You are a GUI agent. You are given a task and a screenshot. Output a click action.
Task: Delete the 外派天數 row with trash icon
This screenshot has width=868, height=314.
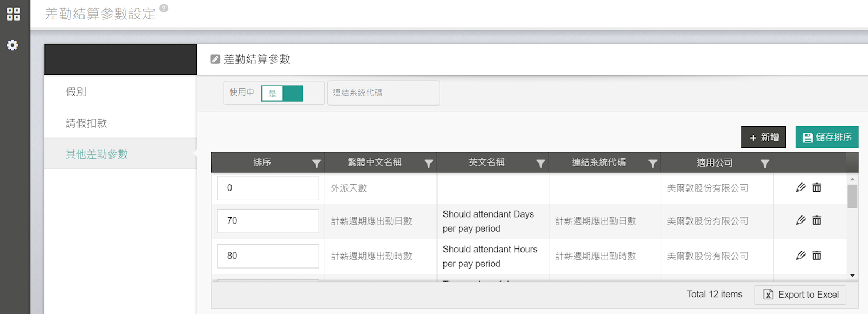(x=816, y=188)
